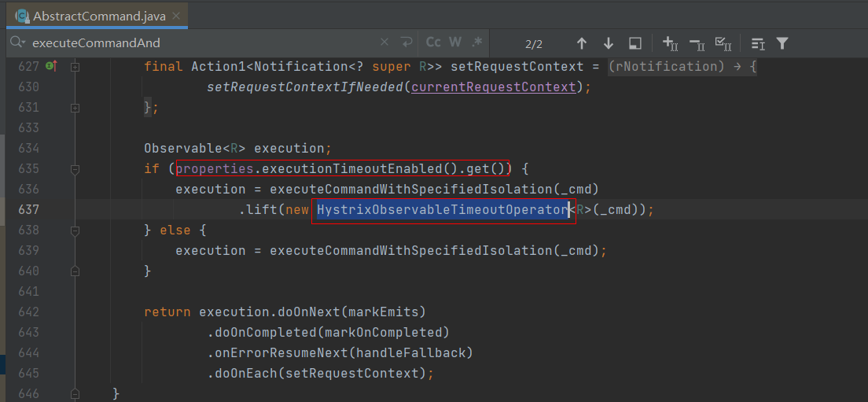868x402 pixels.
Task: Click line number 634 in gutter
Action: pos(28,149)
